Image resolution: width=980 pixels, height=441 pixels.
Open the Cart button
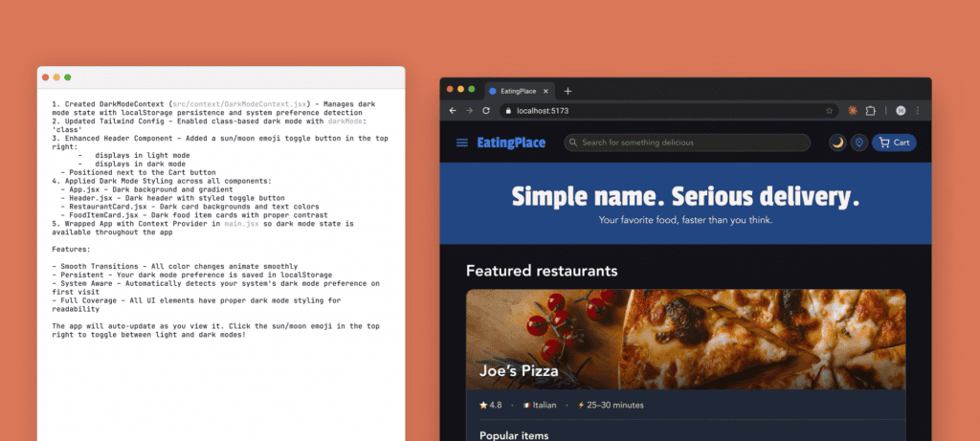pyautogui.click(x=894, y=143)
